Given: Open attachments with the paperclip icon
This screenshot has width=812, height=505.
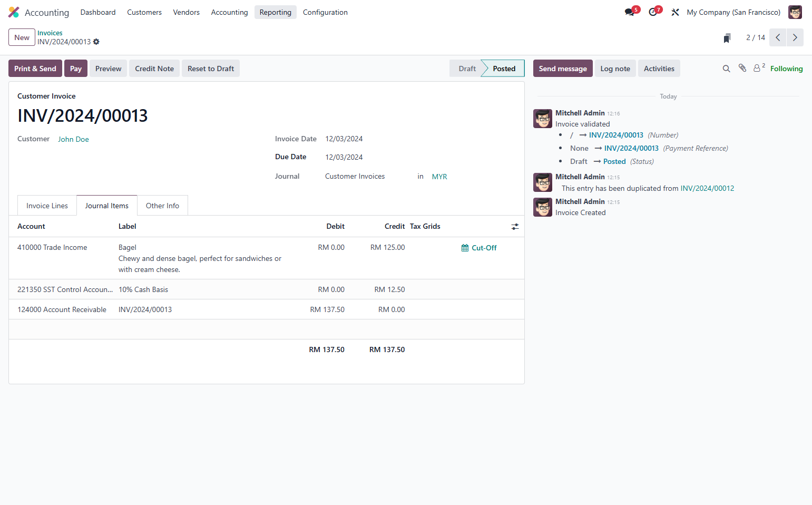Looking at the screenshot, I should pos(742,68).
